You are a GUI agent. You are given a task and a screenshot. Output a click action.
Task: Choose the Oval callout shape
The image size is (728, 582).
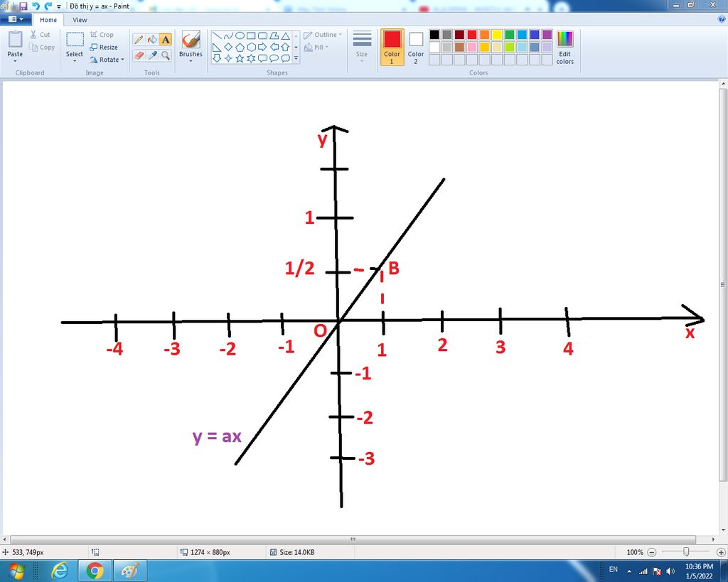pyautogui.click(x=274, y=58)
